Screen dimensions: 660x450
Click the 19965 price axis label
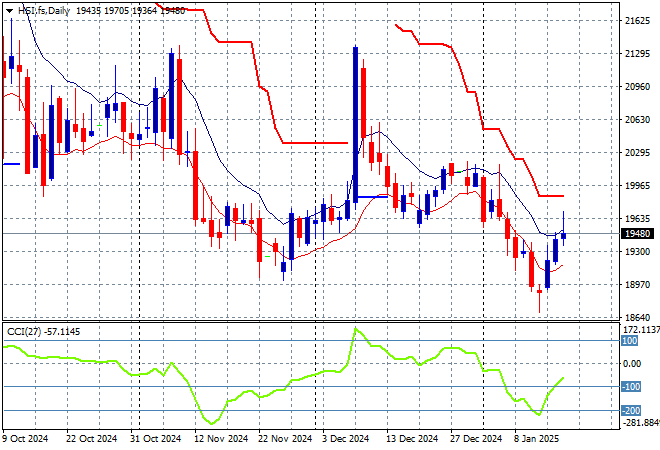click(x=636, y=186)
